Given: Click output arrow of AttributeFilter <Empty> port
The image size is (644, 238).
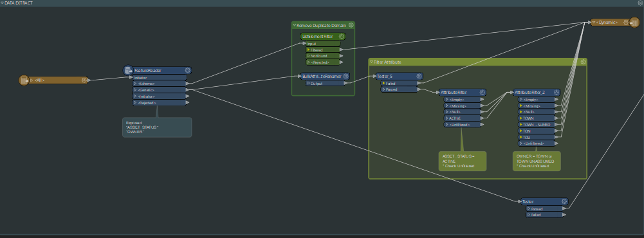Looking at the screenshot, I should (x=482, y=99).
